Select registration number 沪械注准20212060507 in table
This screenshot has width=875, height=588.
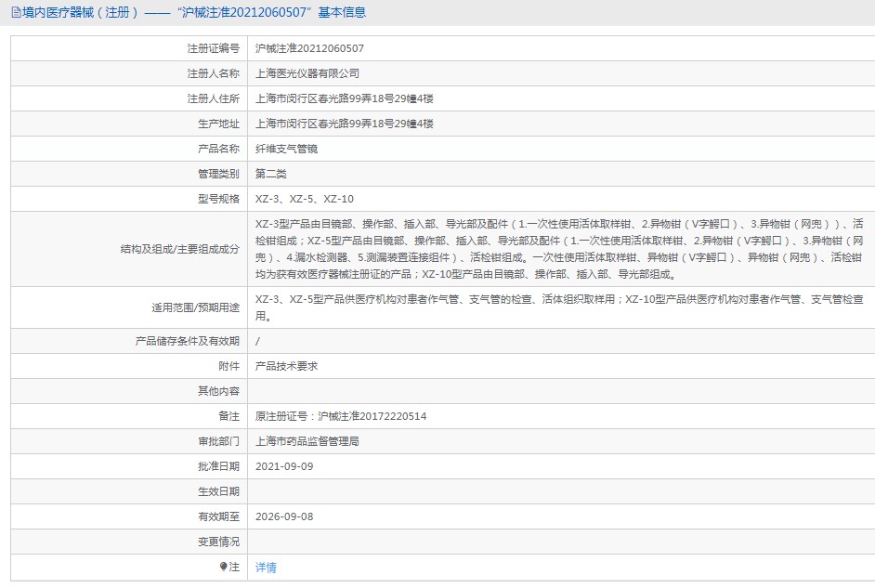coord(309,48)
